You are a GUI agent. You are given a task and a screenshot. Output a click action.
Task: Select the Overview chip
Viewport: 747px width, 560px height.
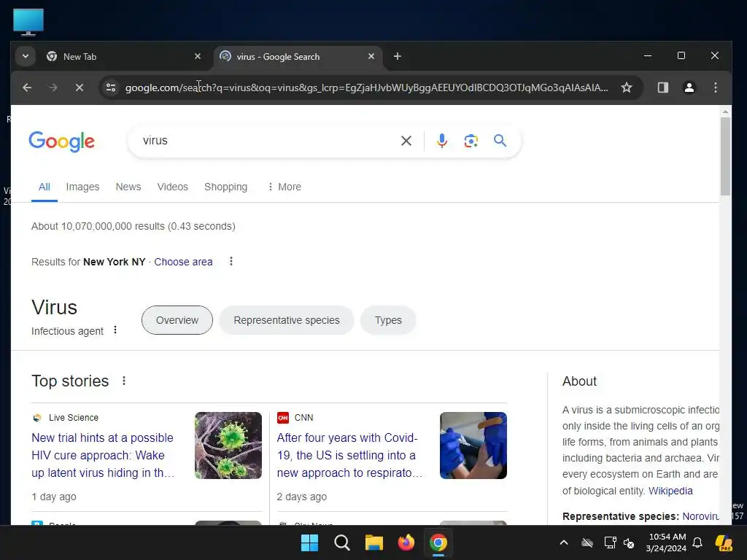pyautogui.click(x=177, y=320)
